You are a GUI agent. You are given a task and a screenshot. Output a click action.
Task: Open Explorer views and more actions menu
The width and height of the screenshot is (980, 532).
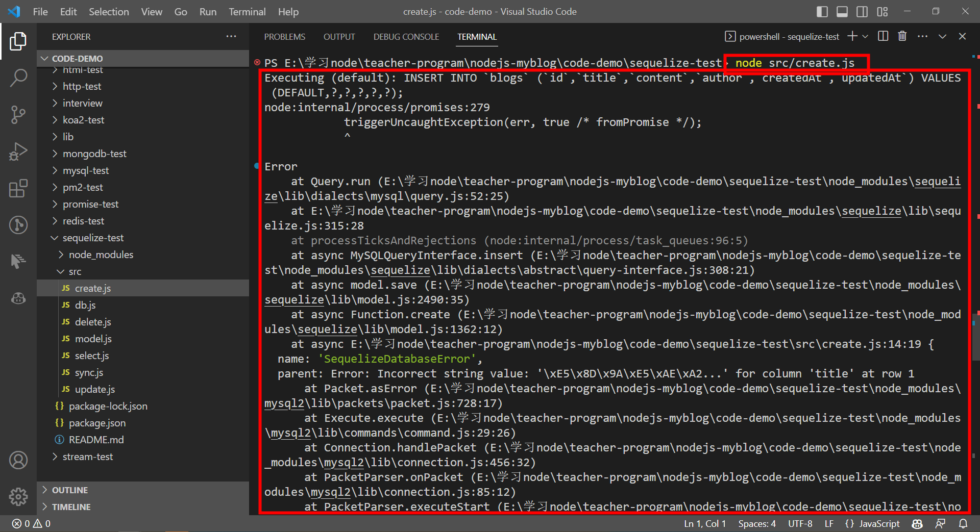[231, 37]
